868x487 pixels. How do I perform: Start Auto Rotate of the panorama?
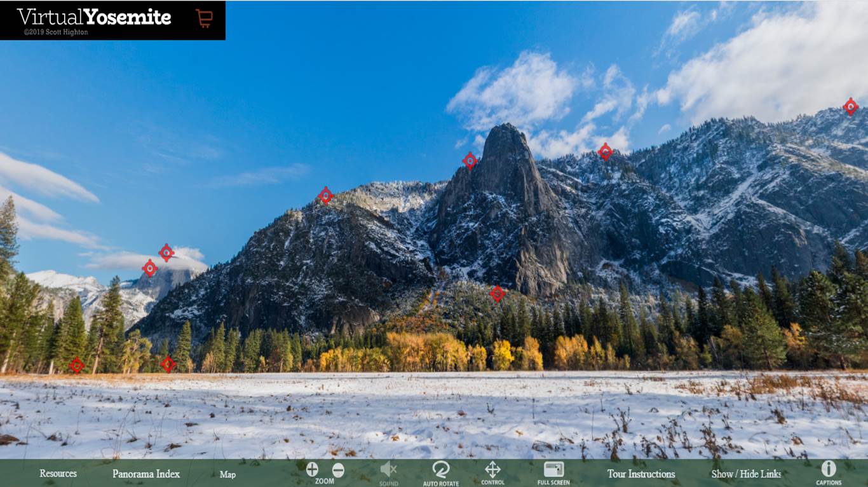(x=441, y=470)
